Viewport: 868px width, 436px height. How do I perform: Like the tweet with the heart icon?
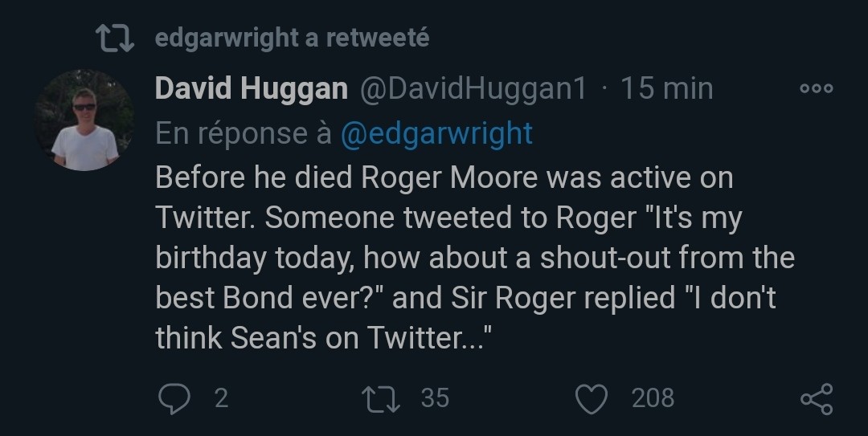click(592, 399)
